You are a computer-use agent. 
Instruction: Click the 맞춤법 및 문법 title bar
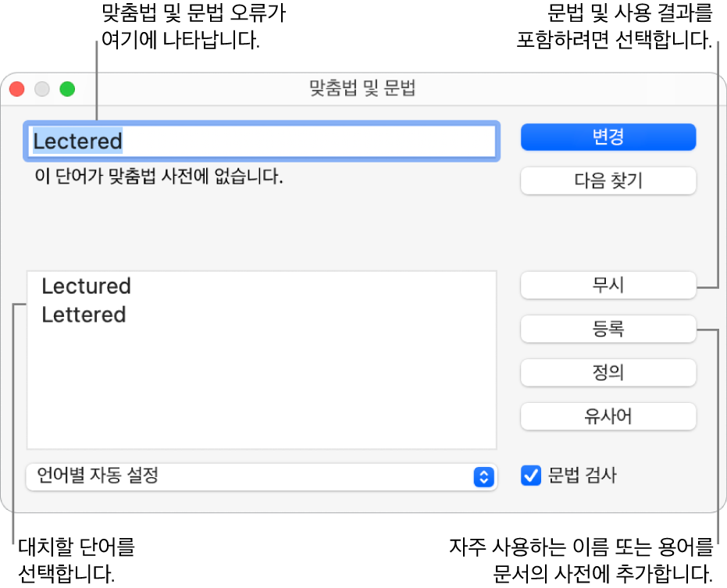[363, 88]
